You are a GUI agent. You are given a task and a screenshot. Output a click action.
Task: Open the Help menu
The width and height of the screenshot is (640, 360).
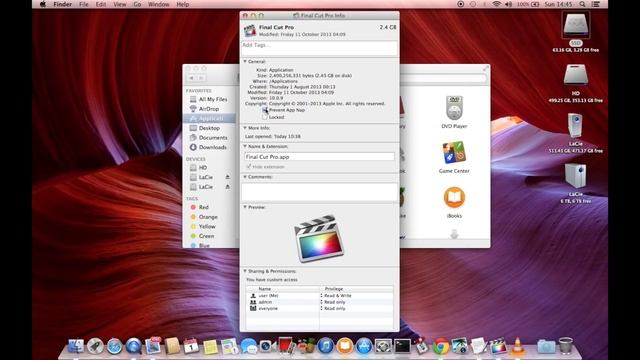(x=182, y=4)
